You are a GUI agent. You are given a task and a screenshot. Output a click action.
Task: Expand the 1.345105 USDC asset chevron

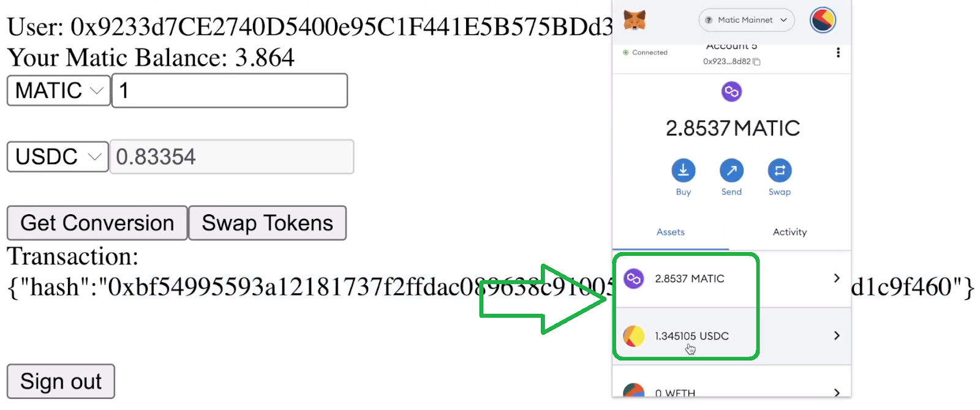tap(837, 336)
